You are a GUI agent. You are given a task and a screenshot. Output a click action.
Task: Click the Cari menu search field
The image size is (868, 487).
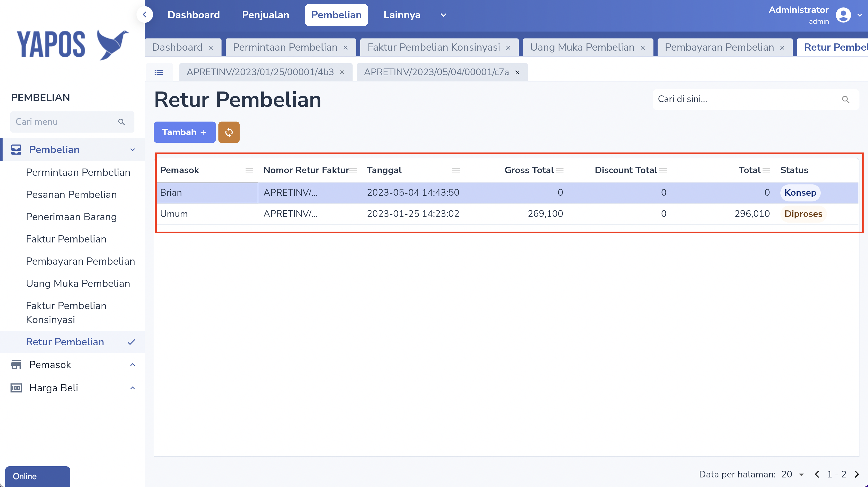(x=72, y=122)
